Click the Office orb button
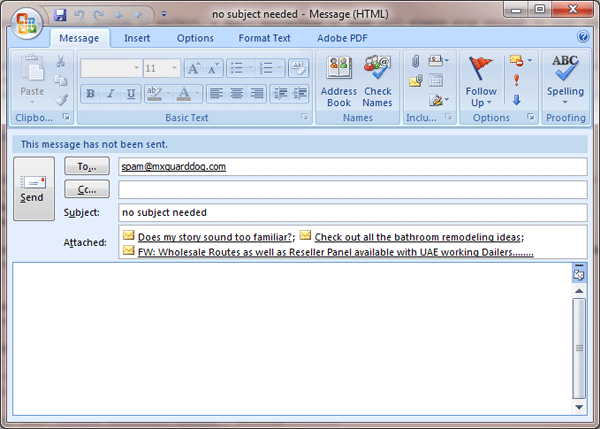Viewport: 600px width, 429px height. tap(27, 20)
